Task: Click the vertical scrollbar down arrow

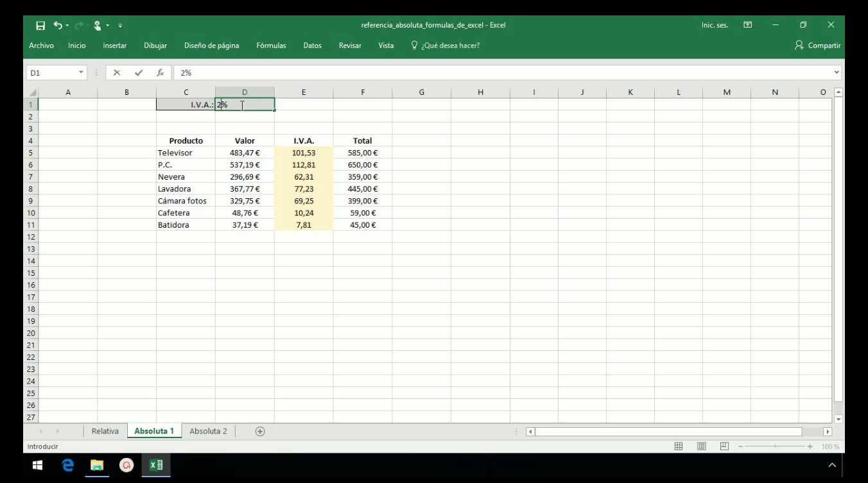Action: [838, 418]
